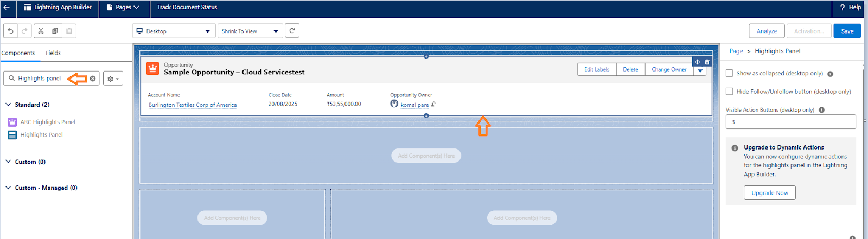Click the Save button
Screen dimensions: 868x239
point(847,31)
